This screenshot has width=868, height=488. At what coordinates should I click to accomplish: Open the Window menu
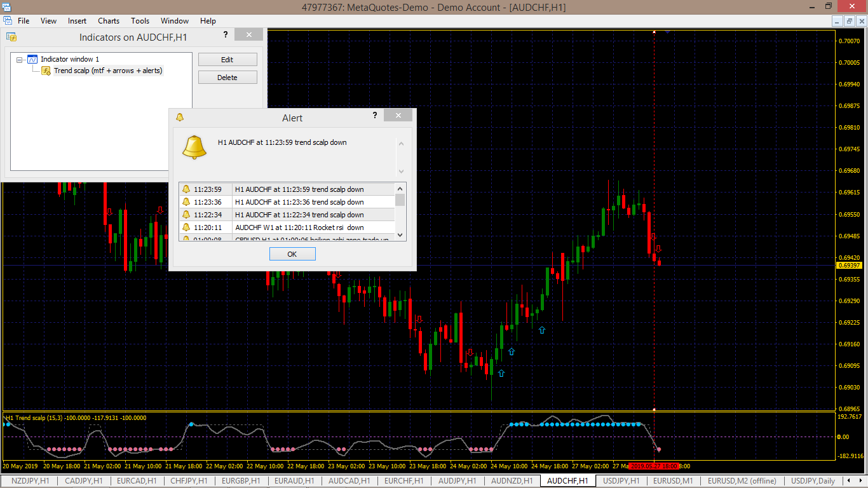click(175, 21)
